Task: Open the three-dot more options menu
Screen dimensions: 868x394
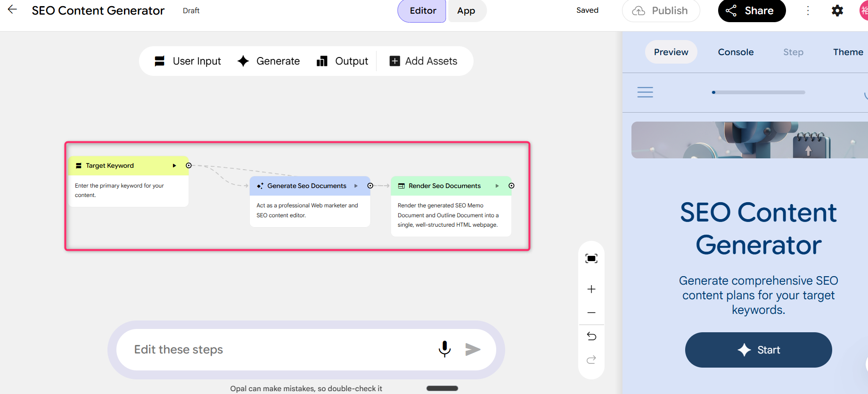Action: pyautogui.click(x=808, y=11)
